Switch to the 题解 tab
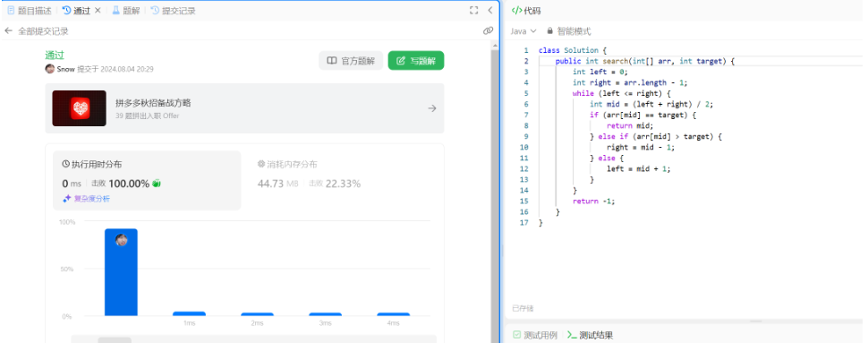This screenshot has width=868, height=343. click(x=126, y=11)
